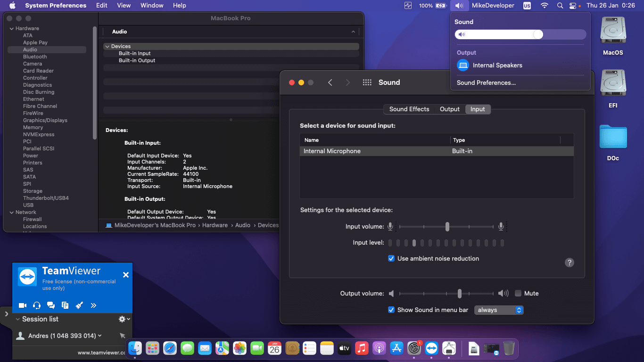Click the TeamViewer file transfer icon
Image resolution: width=644 pixels, height=362 pixels.
(x=65, y=305)
